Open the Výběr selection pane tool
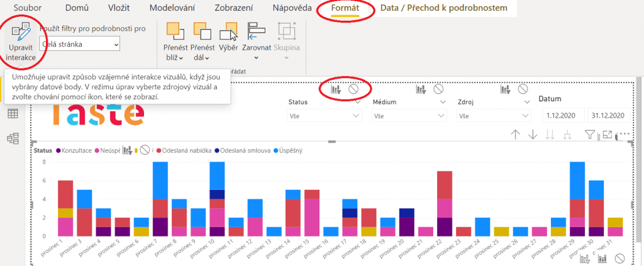The height and width of the screenshot is (266, 644). pyautogui.click(x=229, y=41)
